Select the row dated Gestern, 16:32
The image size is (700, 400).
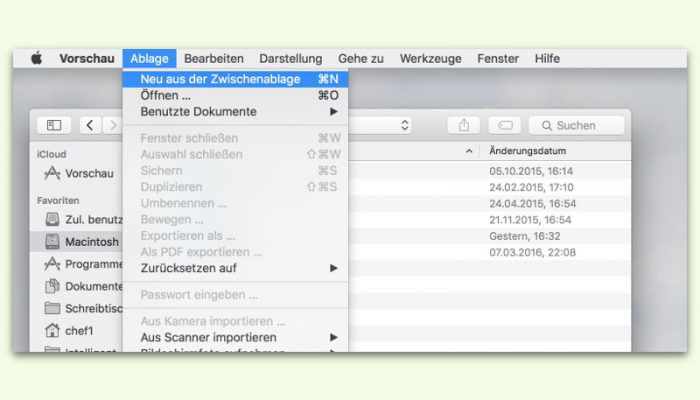coord(490,236)
